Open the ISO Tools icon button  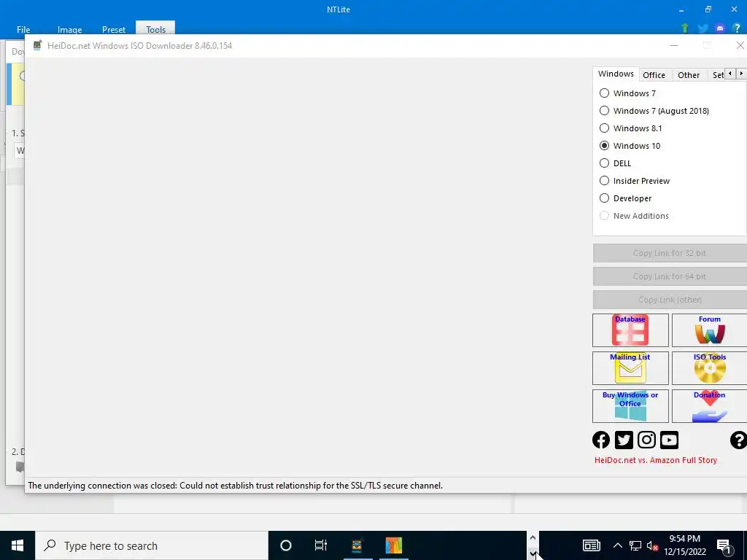(x=709, y=368)
